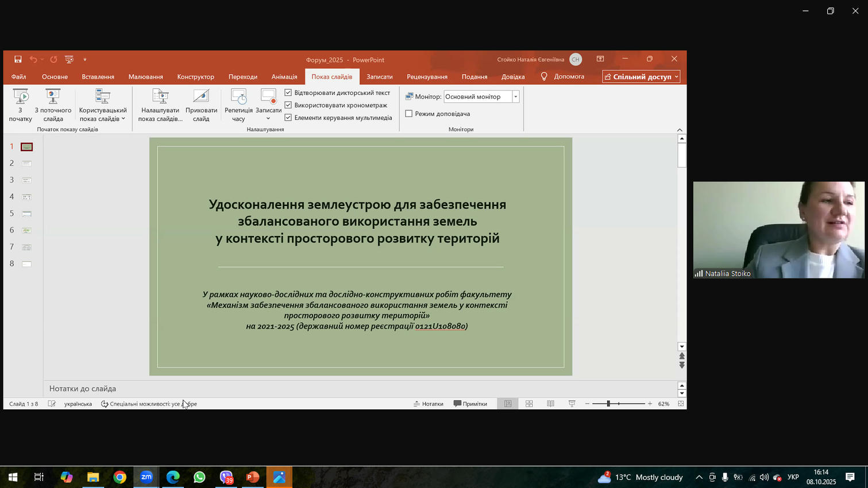This screenshot has height=488, width=868.
Task: Click the Hide Slide icon
Action: coord(201,97)
